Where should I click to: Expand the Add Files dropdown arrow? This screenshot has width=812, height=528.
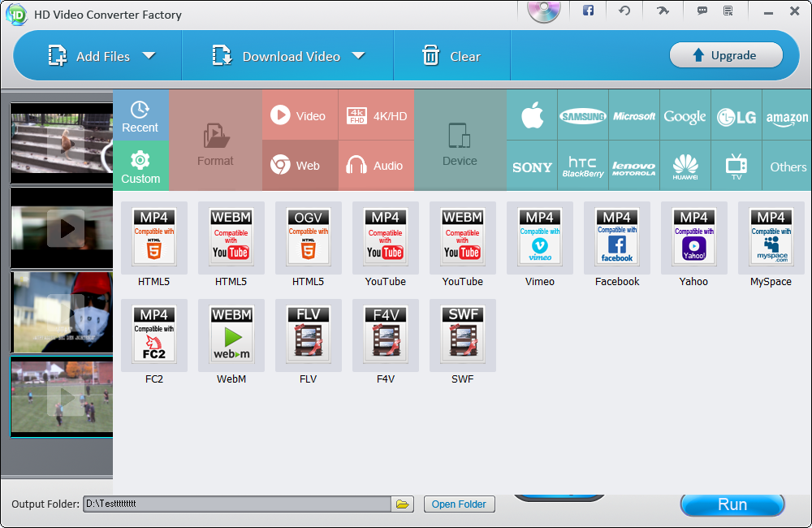(x=149, y=55)
